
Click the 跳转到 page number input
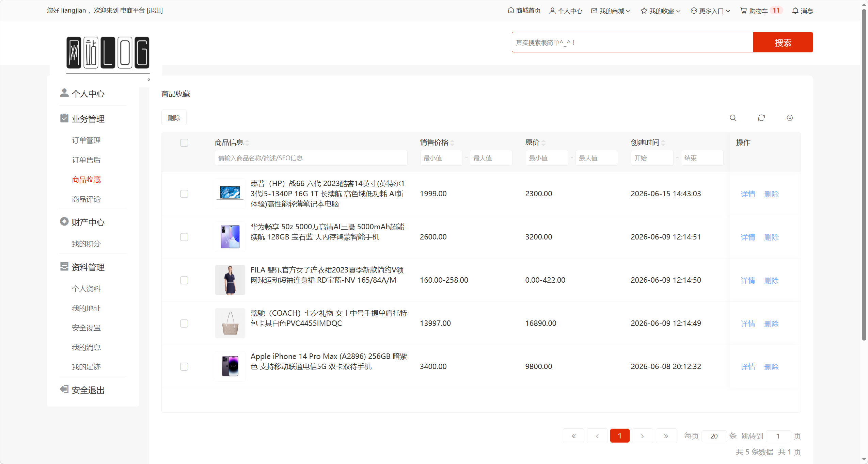click(x=778, y=436)
